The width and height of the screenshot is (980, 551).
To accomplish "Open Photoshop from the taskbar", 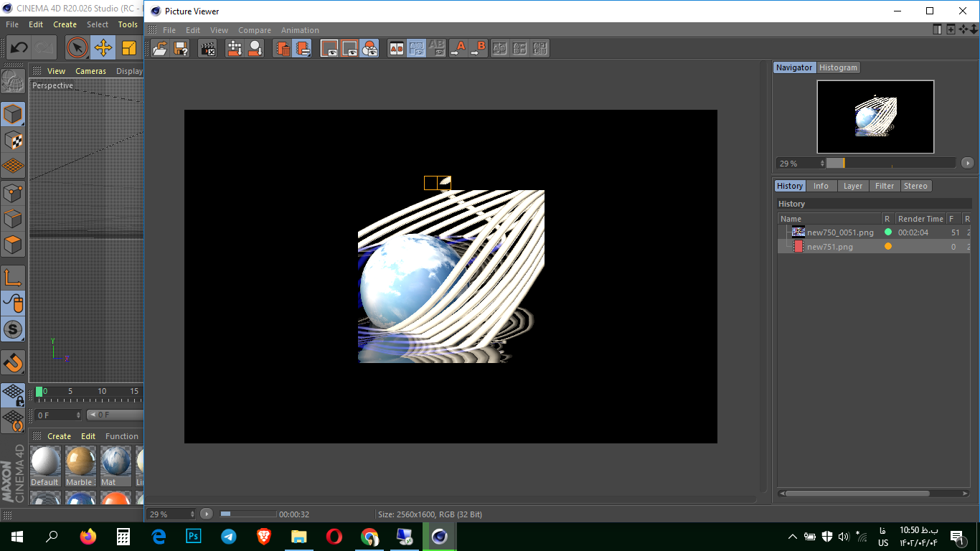I will point(193,537).
